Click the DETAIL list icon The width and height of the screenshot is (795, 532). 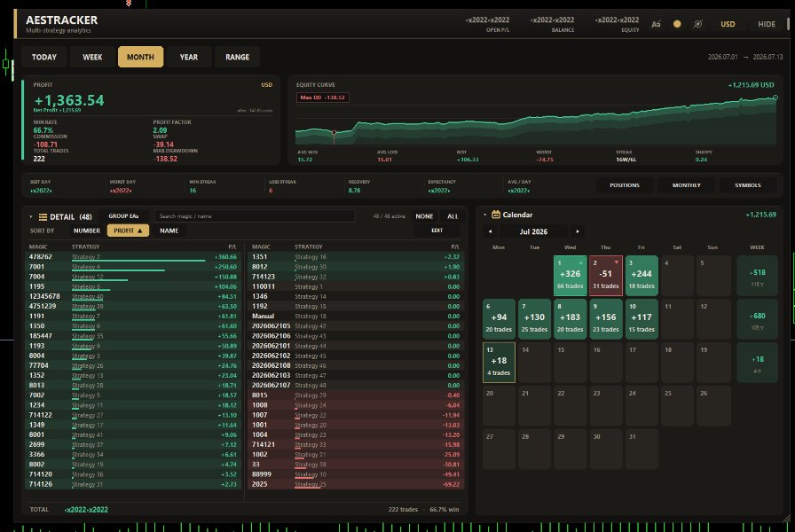coord(43,217)
